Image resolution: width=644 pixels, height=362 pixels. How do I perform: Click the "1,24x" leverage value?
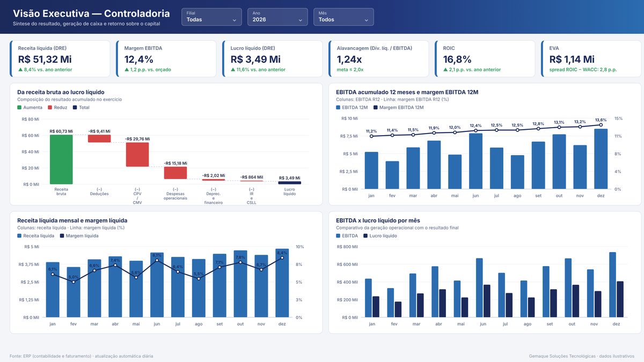(349, 60)
